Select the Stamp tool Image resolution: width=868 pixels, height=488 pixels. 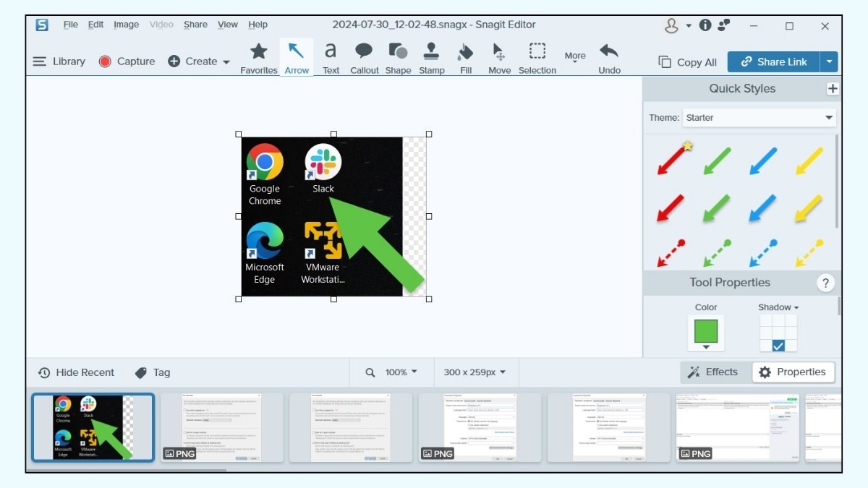(432, 58)
